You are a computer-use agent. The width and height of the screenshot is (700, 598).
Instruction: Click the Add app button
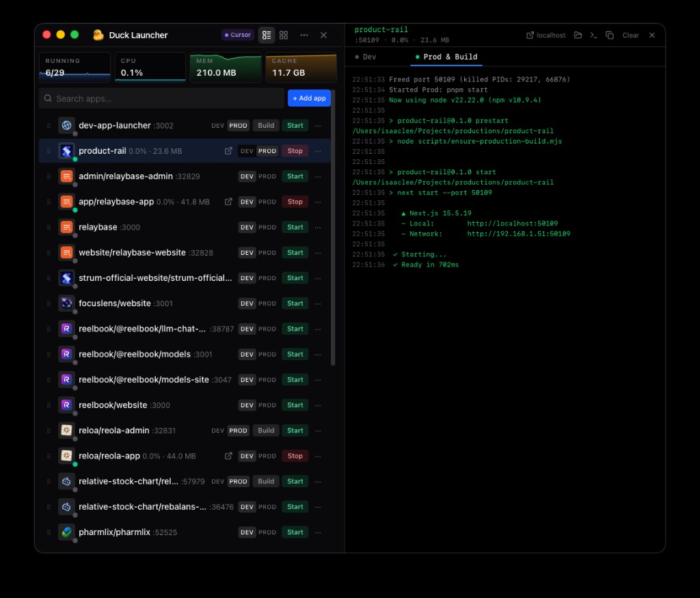coord(309,98)
